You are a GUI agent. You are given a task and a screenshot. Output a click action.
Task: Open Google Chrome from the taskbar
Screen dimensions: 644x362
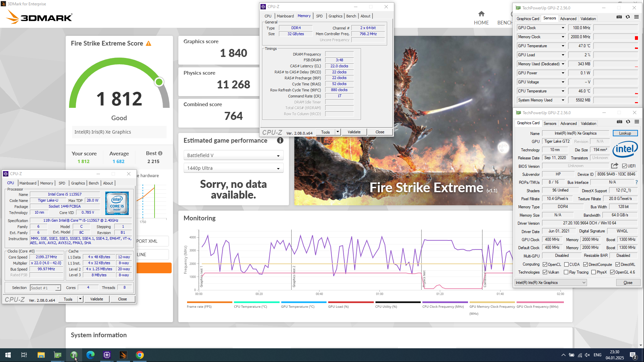click(x=140, y=355)
